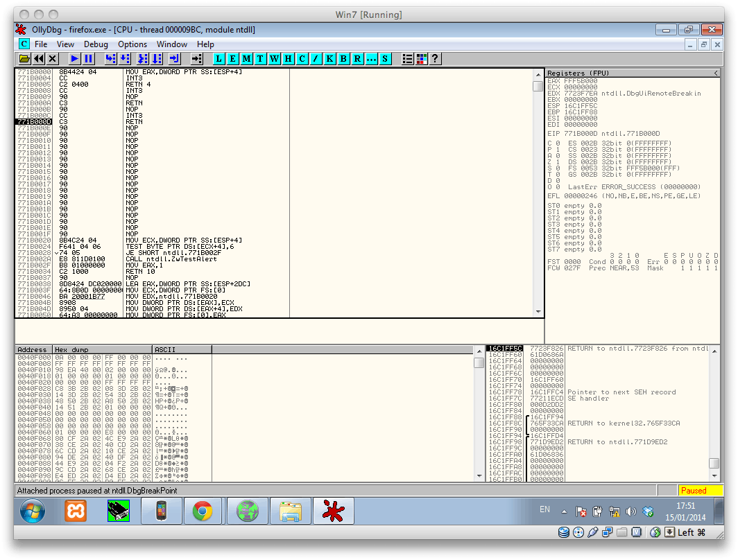Show Executable modules with E button

[232, 59]
